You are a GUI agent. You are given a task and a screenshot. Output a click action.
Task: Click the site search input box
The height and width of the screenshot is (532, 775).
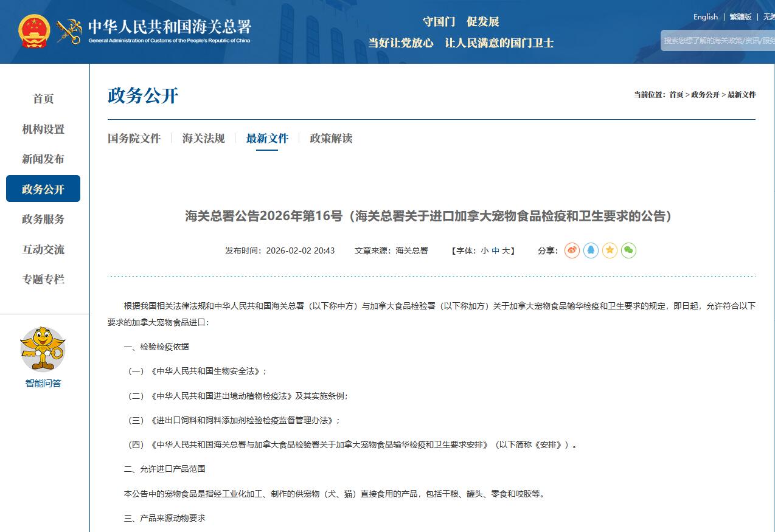pyautogui.click(x=718, y=41)
